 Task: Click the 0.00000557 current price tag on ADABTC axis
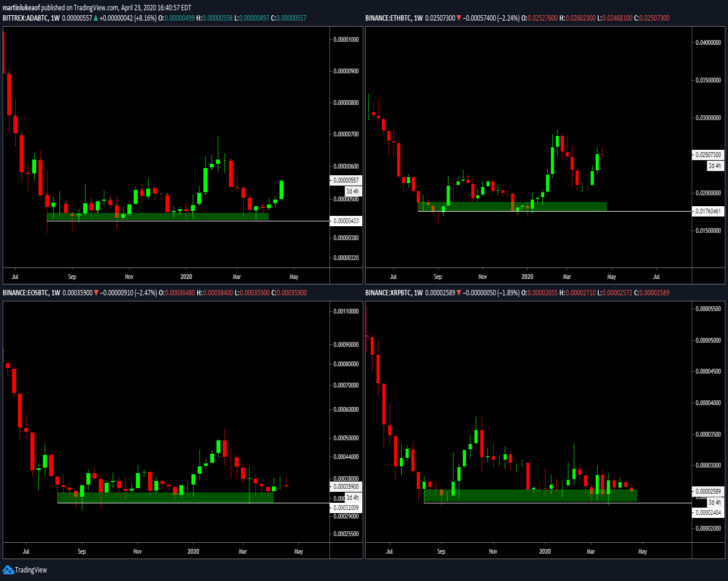(346, 180)
